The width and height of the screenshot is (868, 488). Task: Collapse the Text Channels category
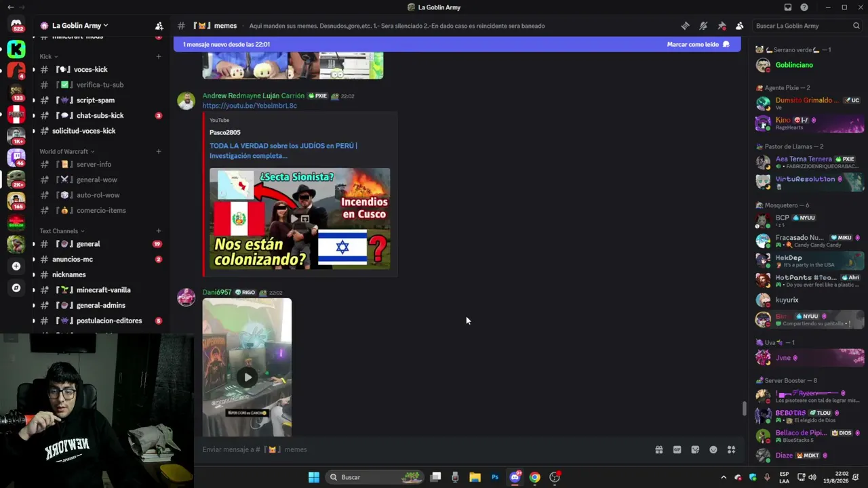(x=62, y=231)
